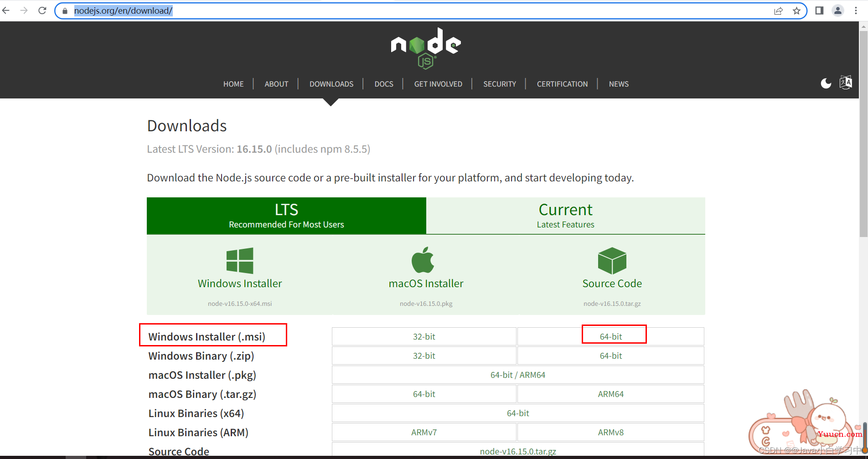The height and width of the screenshot is (459, 868).
Task: Download macOS Installer 64-bit / ARM64
Action: pyautogui.click(x=518, y=375)
